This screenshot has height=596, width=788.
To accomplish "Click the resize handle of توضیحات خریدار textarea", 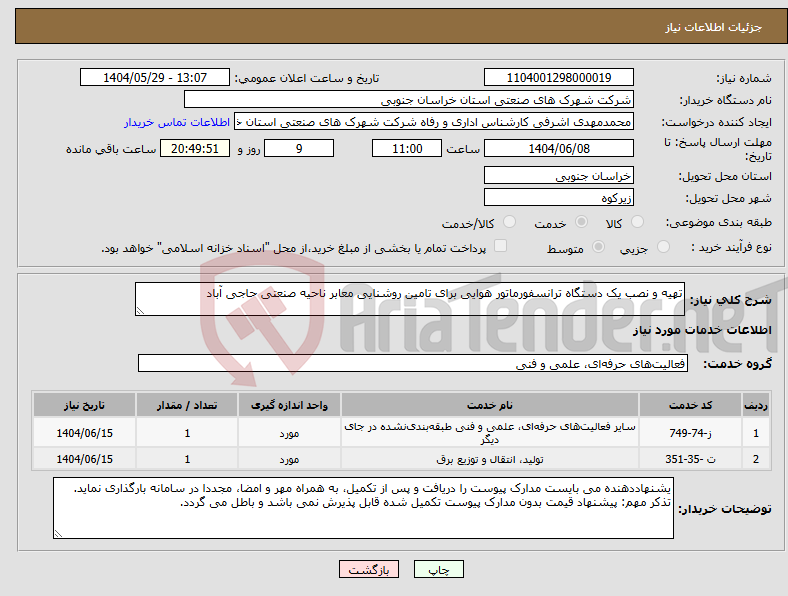I will coord(58,534).
